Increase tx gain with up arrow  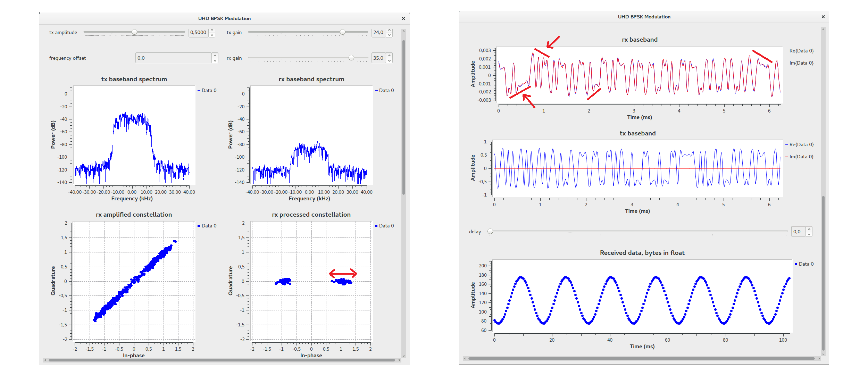(x=389, y=30)
